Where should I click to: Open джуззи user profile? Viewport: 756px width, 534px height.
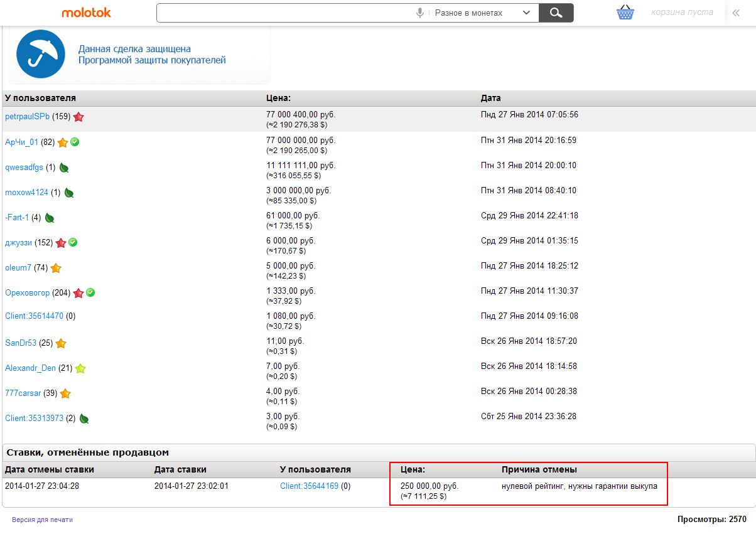(x=19, y=243)
